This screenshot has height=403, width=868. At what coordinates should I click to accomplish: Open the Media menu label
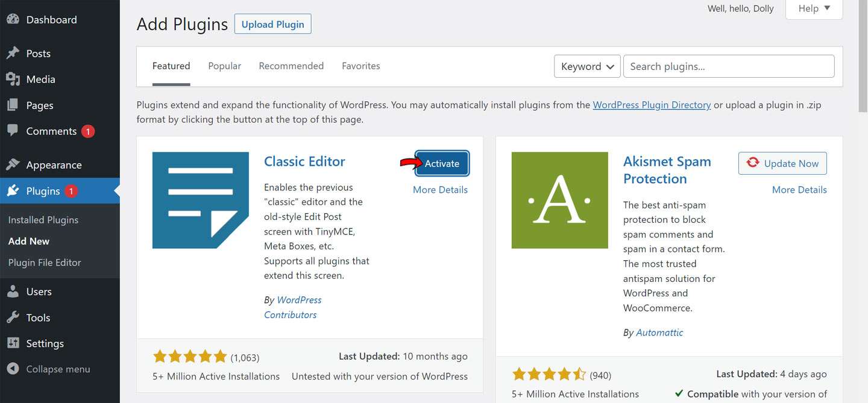[x=41, y=79]
